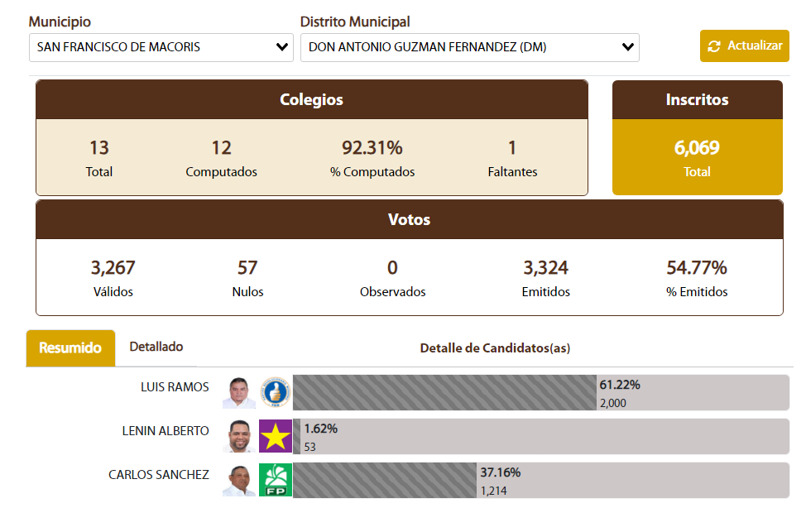Screen dimensions: 806x532
Task: Click the green FP party logo
Action: 276,480
